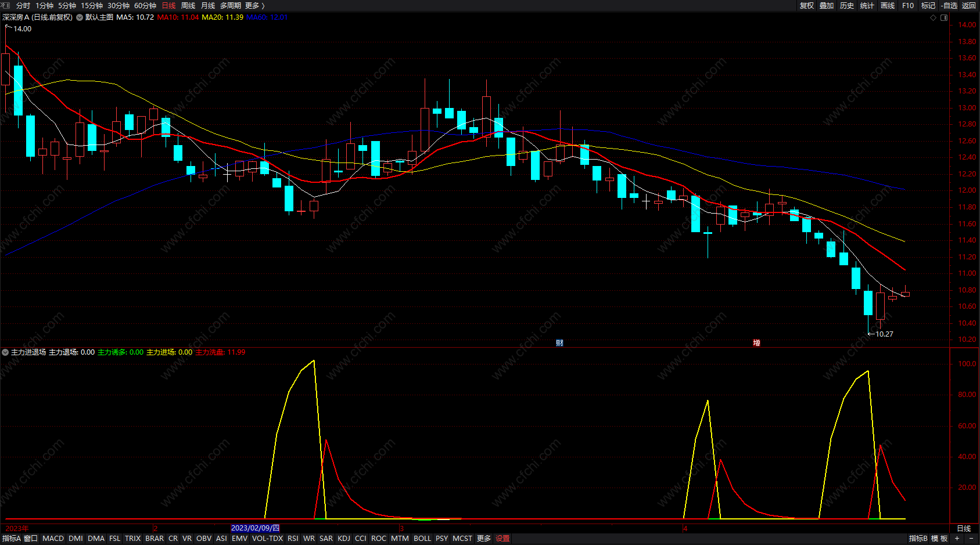Screen dimensions: 980x545
Task: Select the 指标A tab
Action: tap(11, 539)
